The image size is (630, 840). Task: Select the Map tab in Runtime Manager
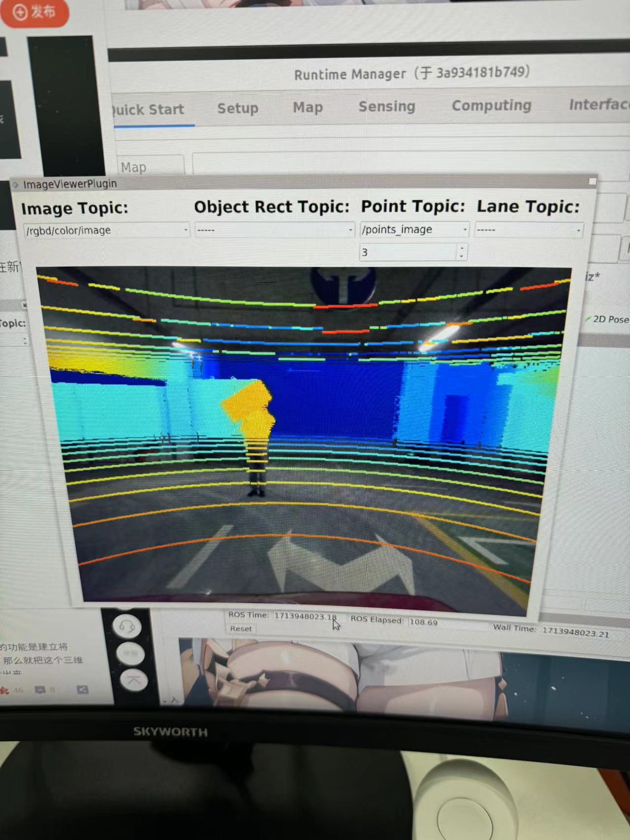coord(308,107)
